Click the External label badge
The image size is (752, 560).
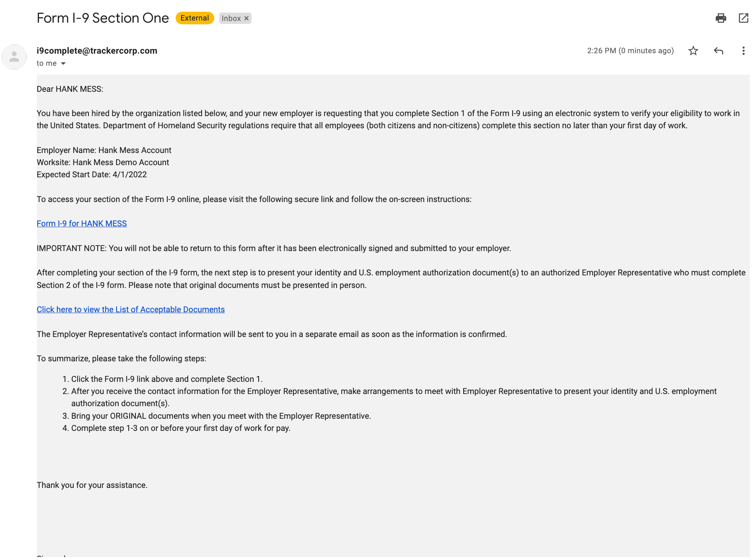[194, 18]
